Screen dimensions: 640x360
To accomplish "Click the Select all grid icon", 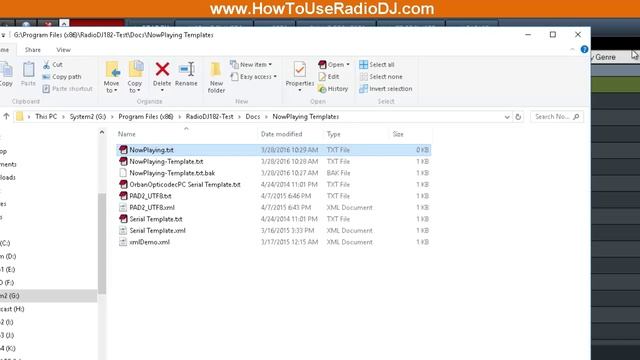I will (363, 64).
